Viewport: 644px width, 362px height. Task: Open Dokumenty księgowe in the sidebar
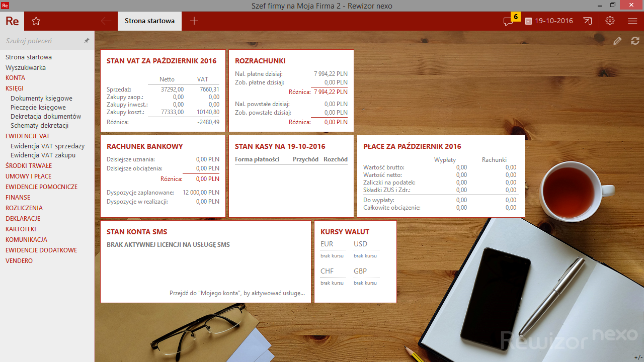click(41, 99)
